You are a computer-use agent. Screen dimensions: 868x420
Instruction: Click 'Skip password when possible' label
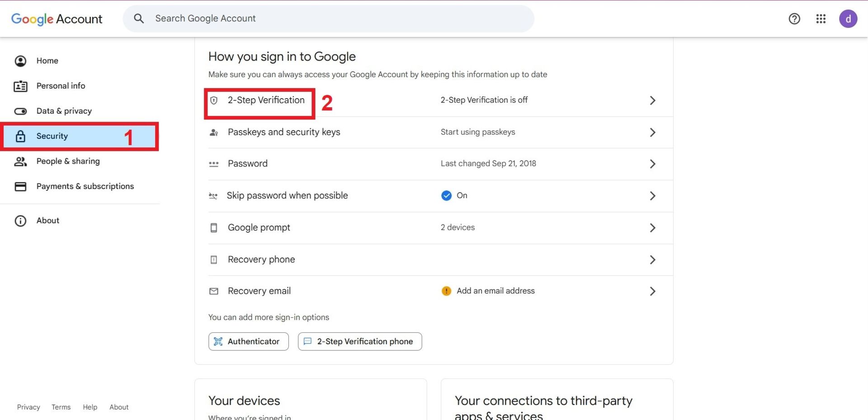coord(287,195)
